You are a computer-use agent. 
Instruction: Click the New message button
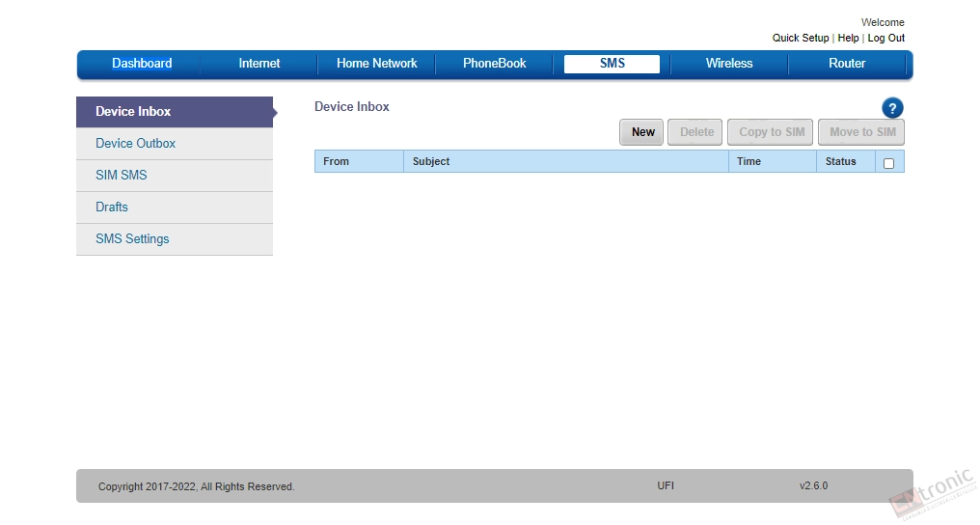(641, 132)
